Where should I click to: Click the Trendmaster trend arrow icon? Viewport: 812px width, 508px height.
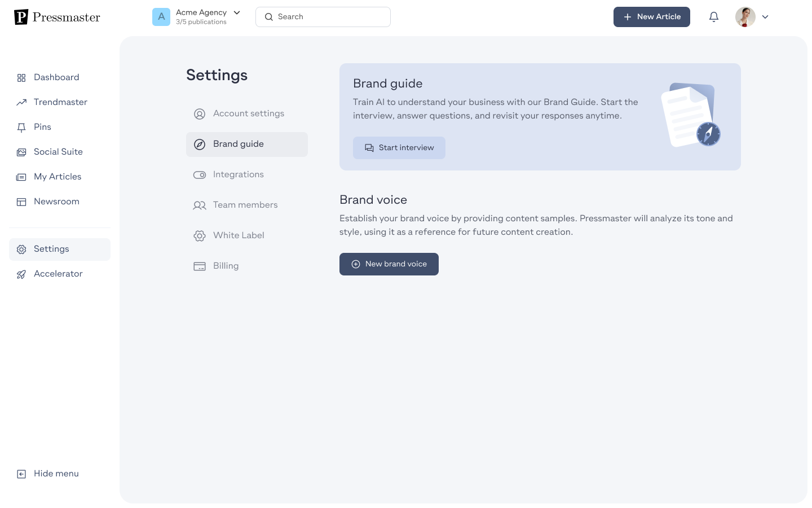tap(21, 102)
